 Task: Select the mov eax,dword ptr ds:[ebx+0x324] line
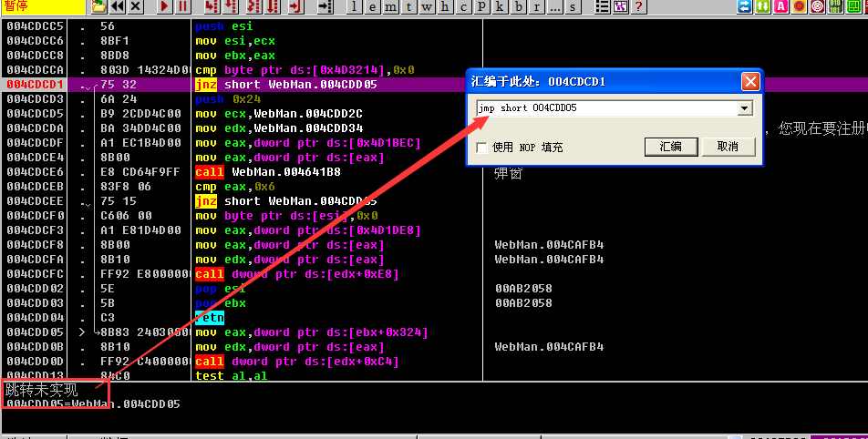(x=312, y=332)
